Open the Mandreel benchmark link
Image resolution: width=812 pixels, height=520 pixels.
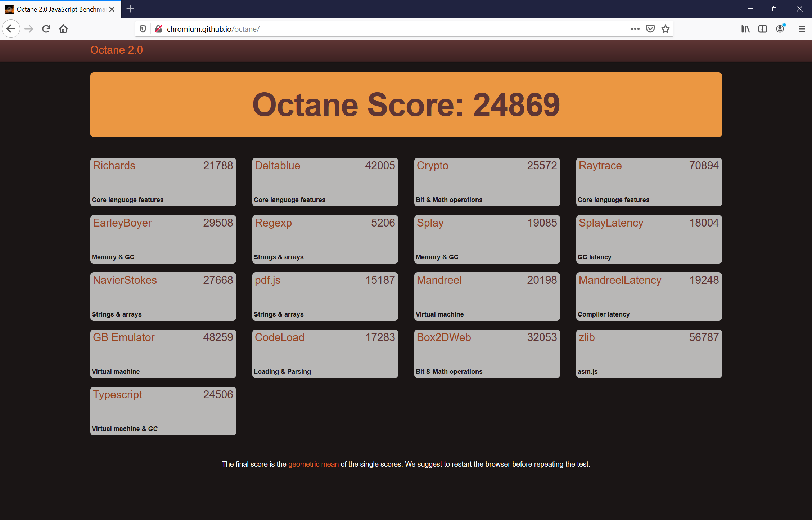[x=439, y=280]
